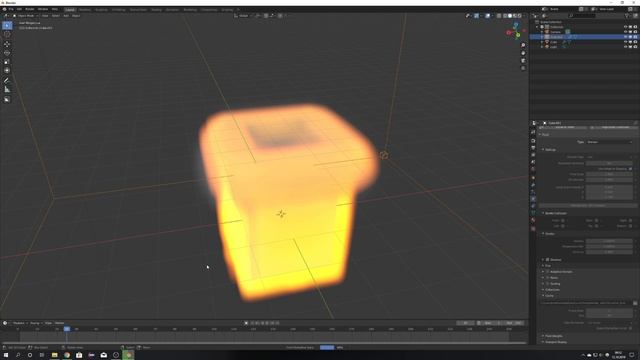
Task: Enable the Adaptive Domain checkbox
Action: (548, 272)
